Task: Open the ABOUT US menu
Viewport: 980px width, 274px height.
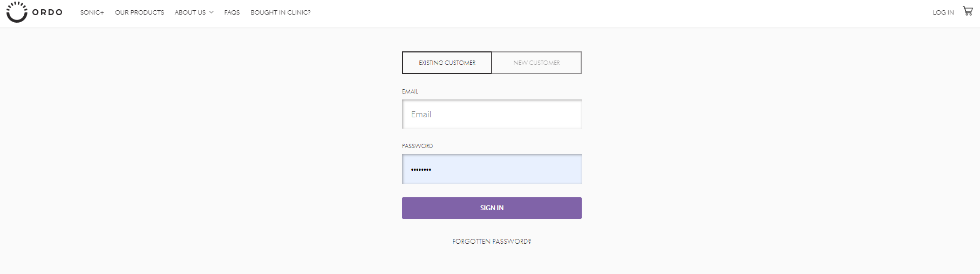Action: click(190, 12)
